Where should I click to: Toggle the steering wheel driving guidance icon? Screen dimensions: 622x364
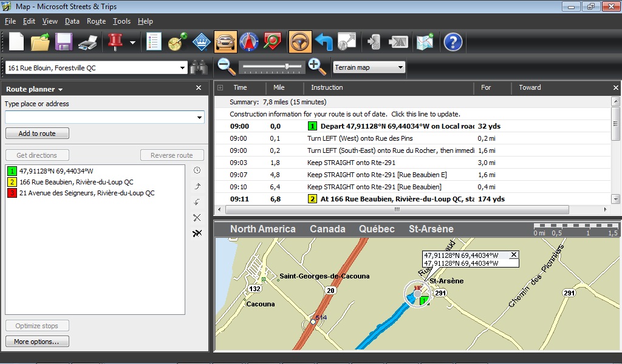[x=300, y=42]
